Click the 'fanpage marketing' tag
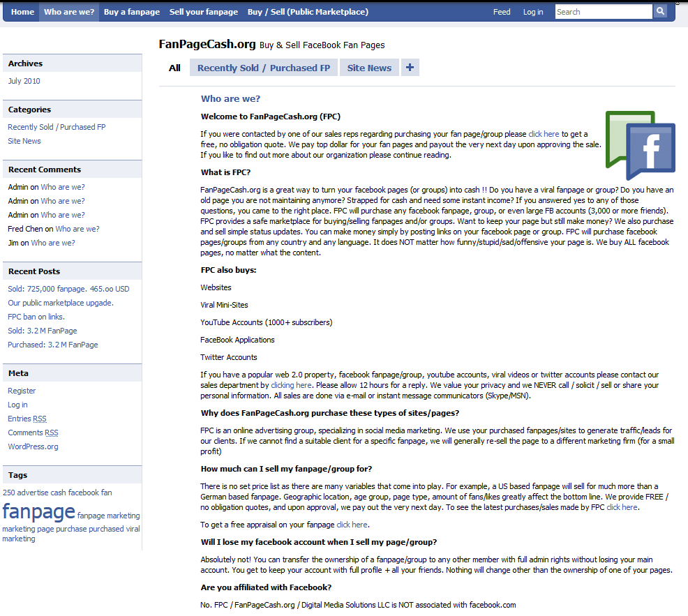 tap(108, 516)
